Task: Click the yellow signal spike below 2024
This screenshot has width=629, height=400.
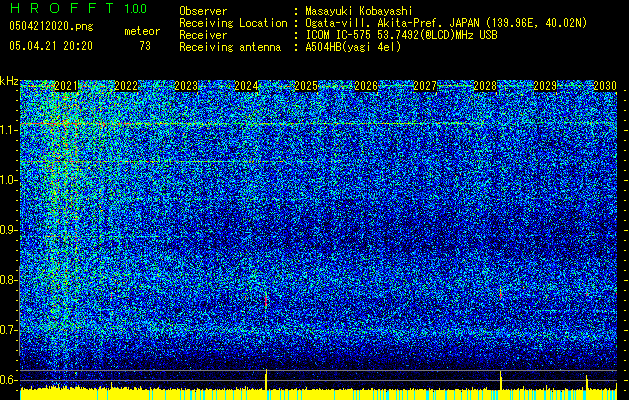Action: 266,379
